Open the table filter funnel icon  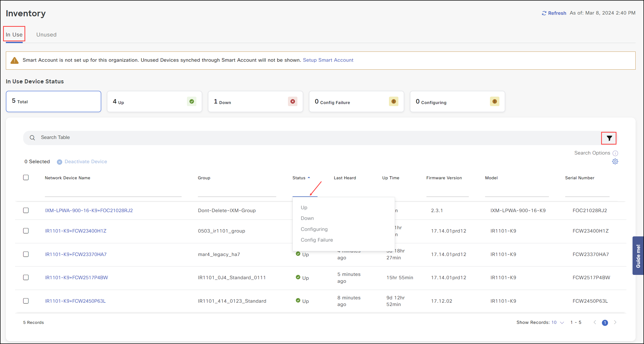point(609,138)
